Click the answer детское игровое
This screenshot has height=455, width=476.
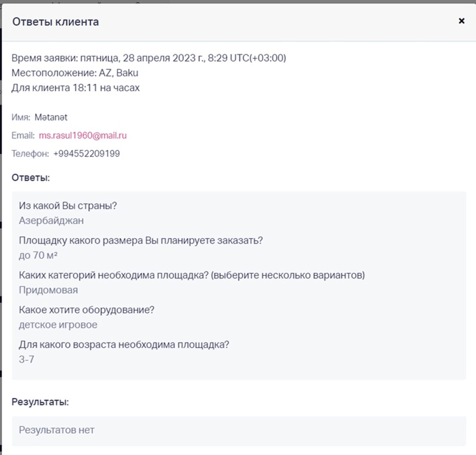click(58, 325)
